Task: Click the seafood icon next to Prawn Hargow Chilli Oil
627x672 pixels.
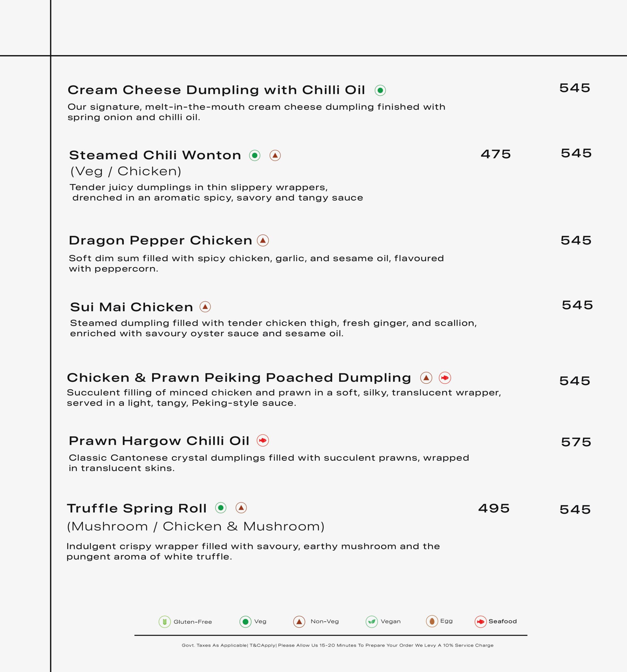Action: pos(263,441)
